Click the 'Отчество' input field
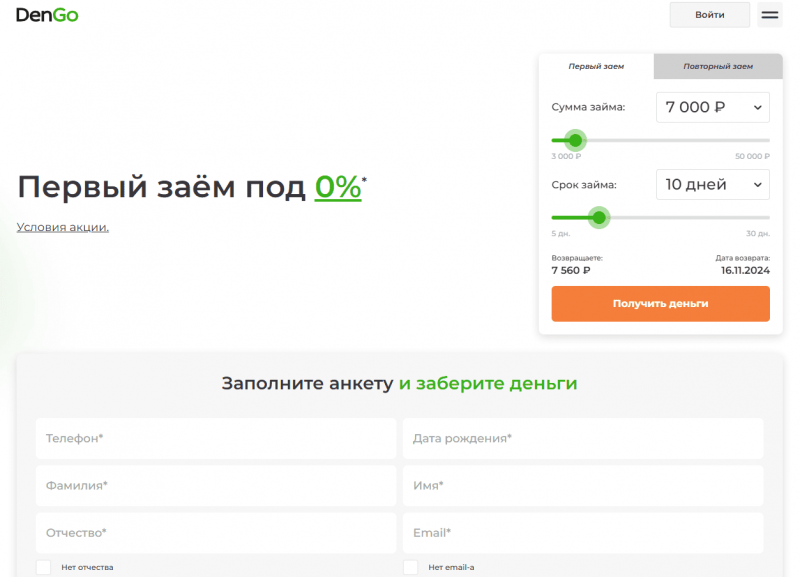Image resolution: width=800 pixels, height=577 pixels. click(215, 532)
